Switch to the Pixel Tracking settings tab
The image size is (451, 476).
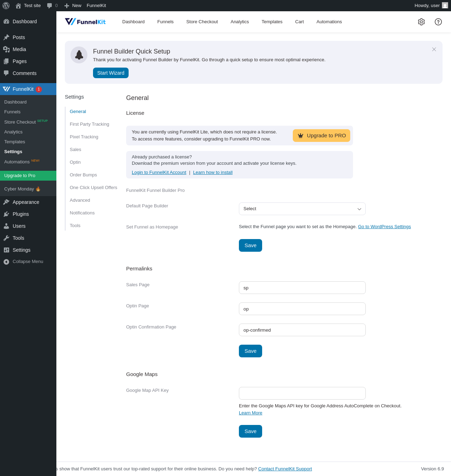(x=84, y=137)
